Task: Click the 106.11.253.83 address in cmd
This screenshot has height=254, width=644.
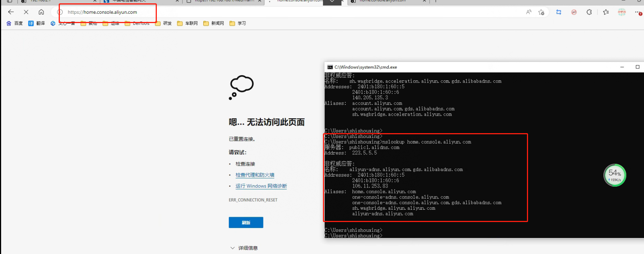Action: point(370,186)
